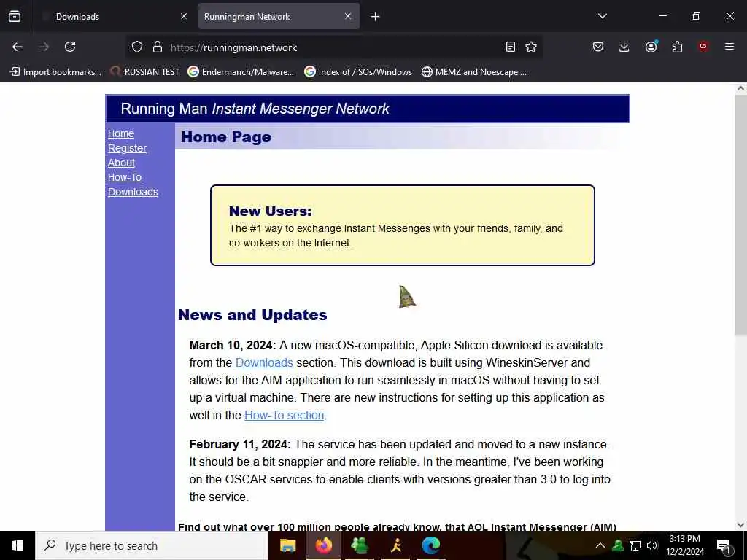
Task: Select the Runningman Network tab
Action: [x=279, y=16]
